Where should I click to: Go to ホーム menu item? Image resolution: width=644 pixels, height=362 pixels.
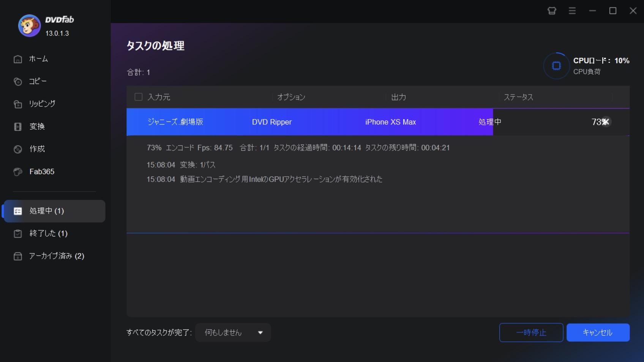click(x=38, y=59)
